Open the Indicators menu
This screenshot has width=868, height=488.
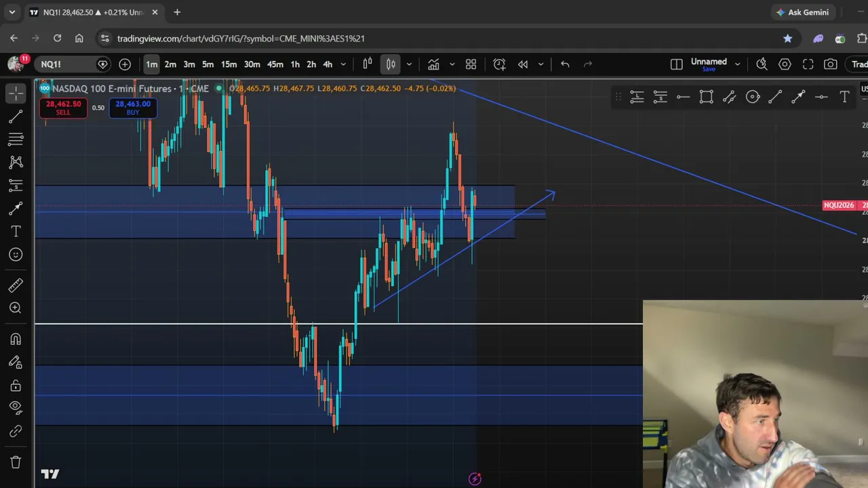[x=433, y=64]
